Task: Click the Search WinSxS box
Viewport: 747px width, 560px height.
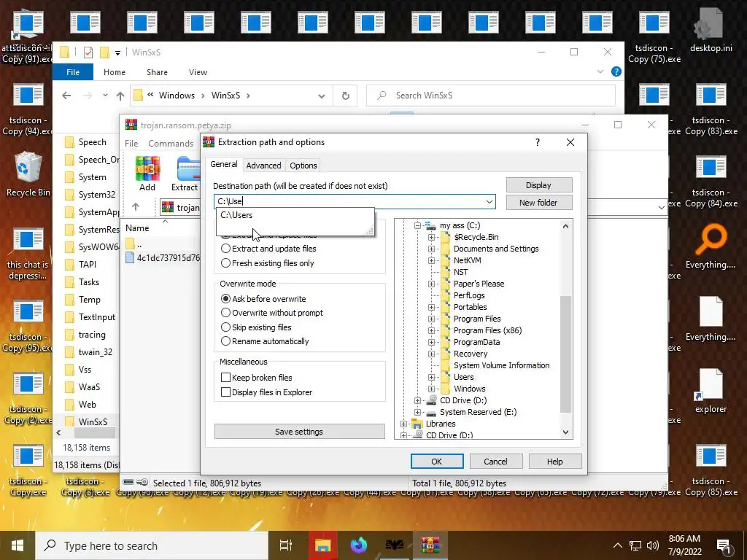Action: [x=491, y=96]
